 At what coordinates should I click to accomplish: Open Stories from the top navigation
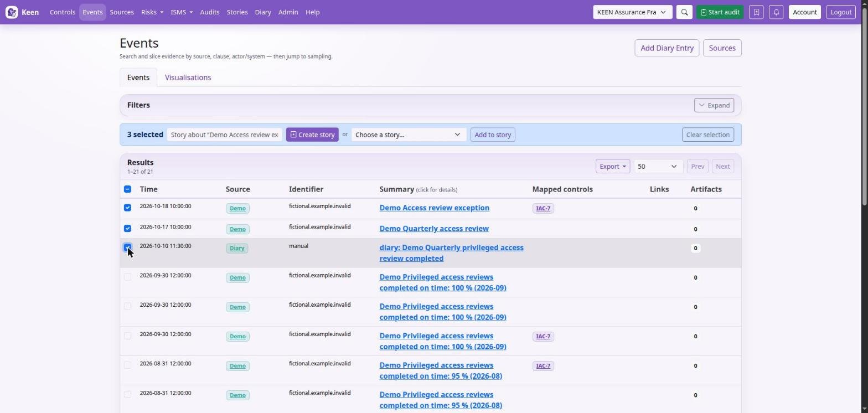coord(237,12)
